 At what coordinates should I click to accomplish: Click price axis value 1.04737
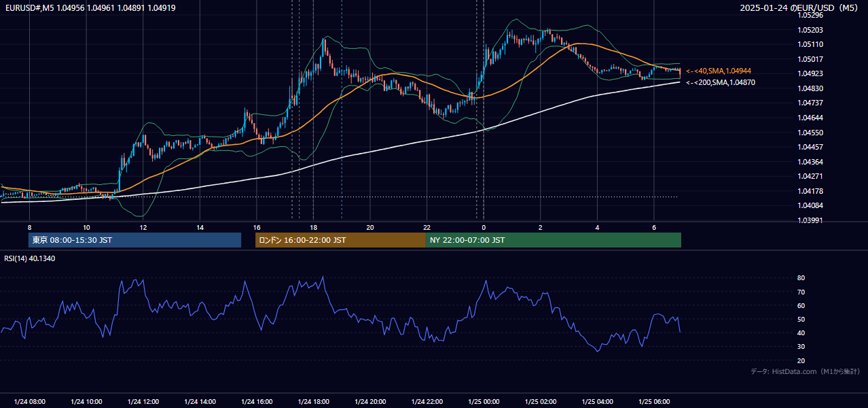[x=811, y=103]
